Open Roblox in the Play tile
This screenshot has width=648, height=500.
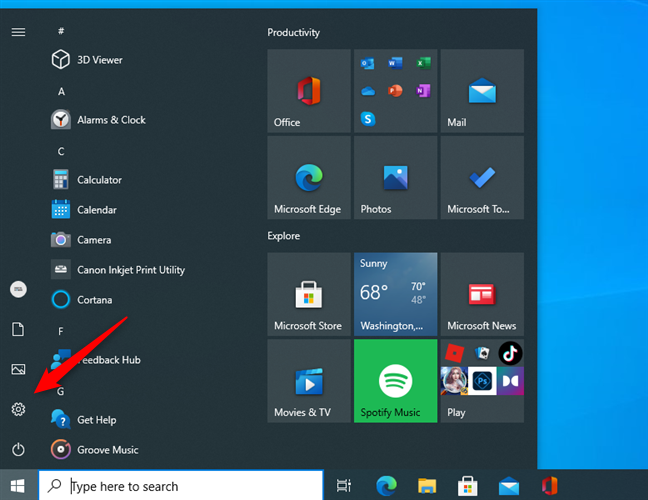(x=455, y=354)
